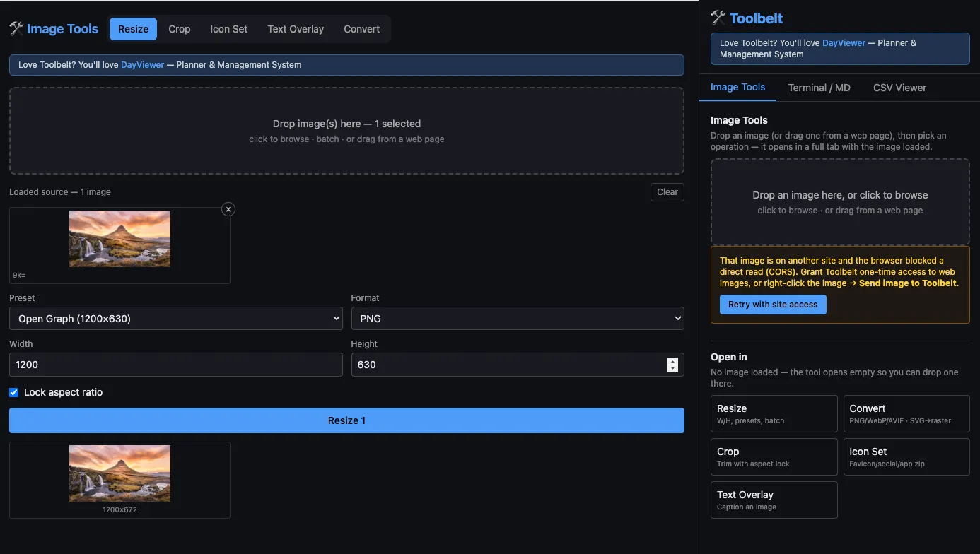Click the resized 1200×672 result thumbnail
Image resolution: width=980 pixels, height=554 pixels.
[119, 473]
